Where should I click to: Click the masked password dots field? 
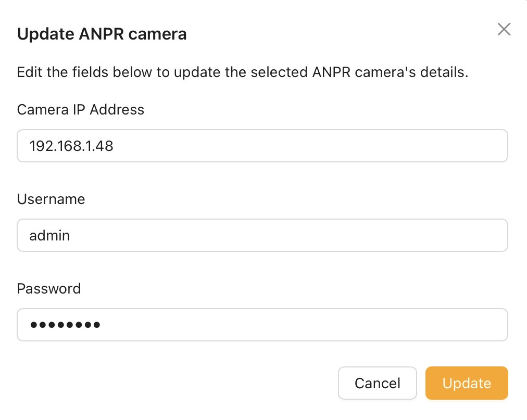262,325
